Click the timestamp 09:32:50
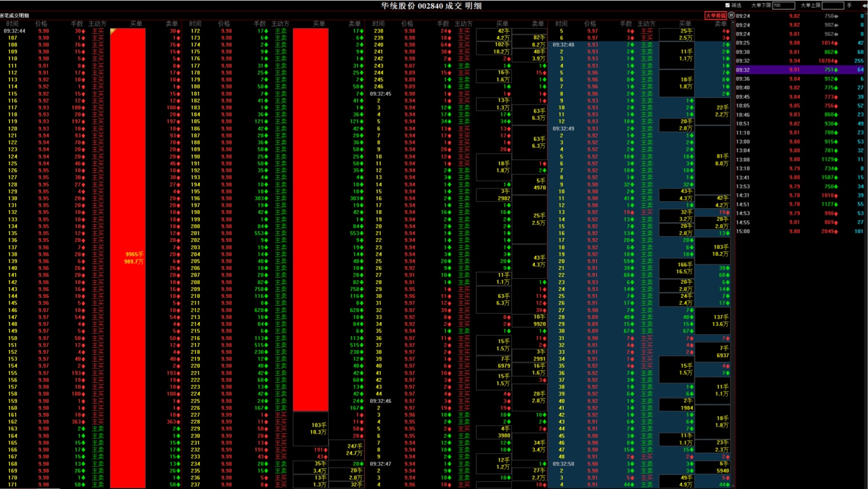868x489 pixels. (564, 464)
